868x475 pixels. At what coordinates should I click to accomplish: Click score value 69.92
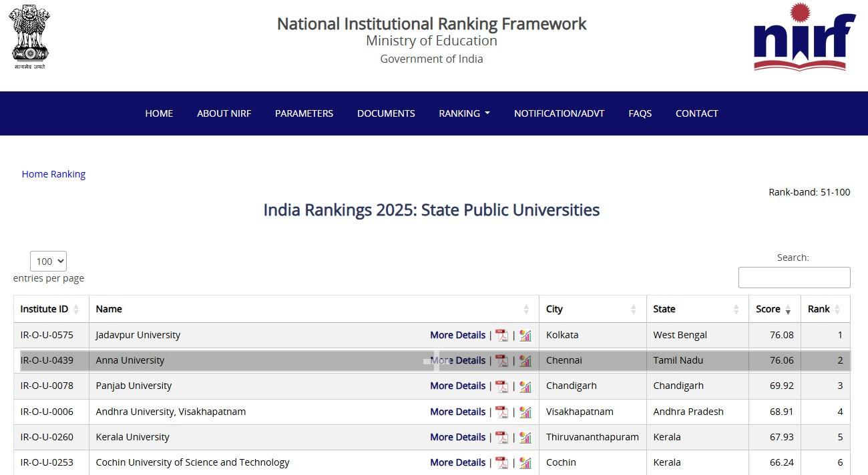[x=782, y=386]
